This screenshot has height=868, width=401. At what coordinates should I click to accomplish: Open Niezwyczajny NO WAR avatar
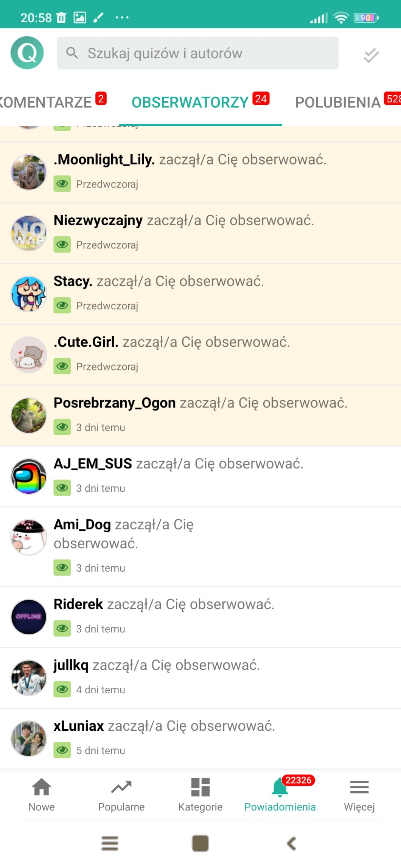[29, 233]
